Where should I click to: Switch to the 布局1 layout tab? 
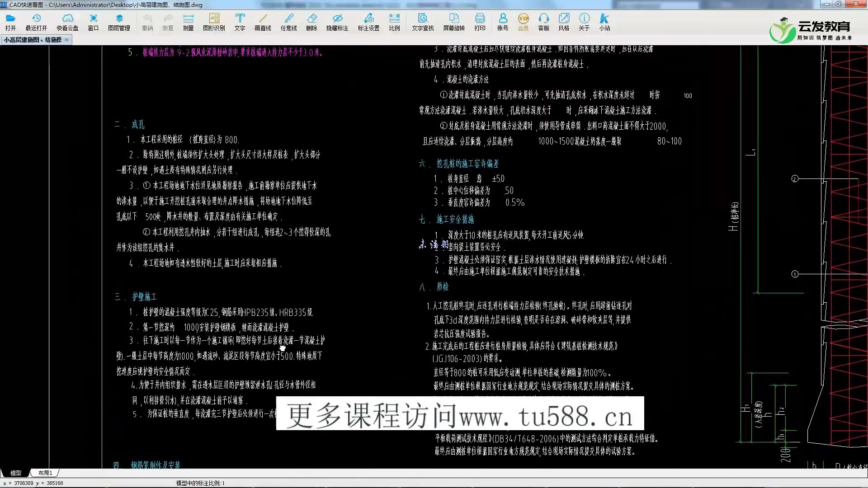[x=45, y=473]
